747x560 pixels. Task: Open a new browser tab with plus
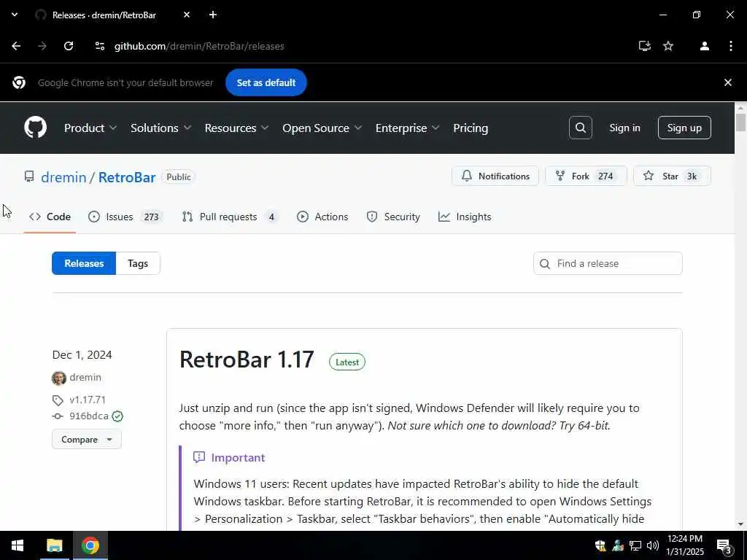click(213, 15)
